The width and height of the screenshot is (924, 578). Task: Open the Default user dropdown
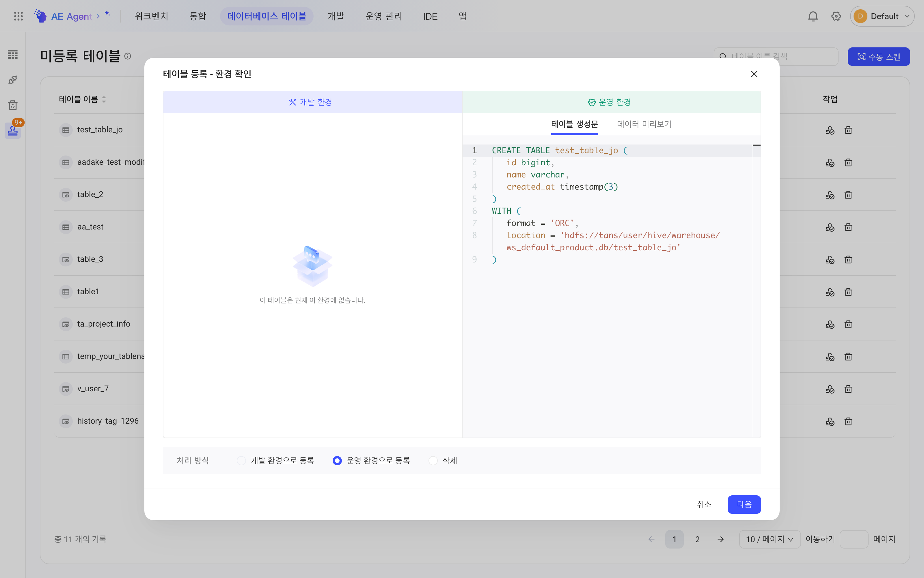pos(882,16)
